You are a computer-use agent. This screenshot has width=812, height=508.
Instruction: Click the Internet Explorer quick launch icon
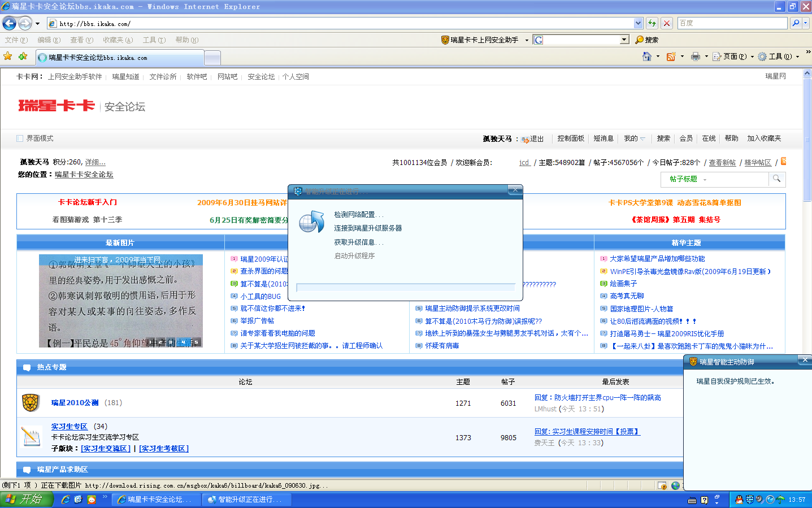pos(66,500)
